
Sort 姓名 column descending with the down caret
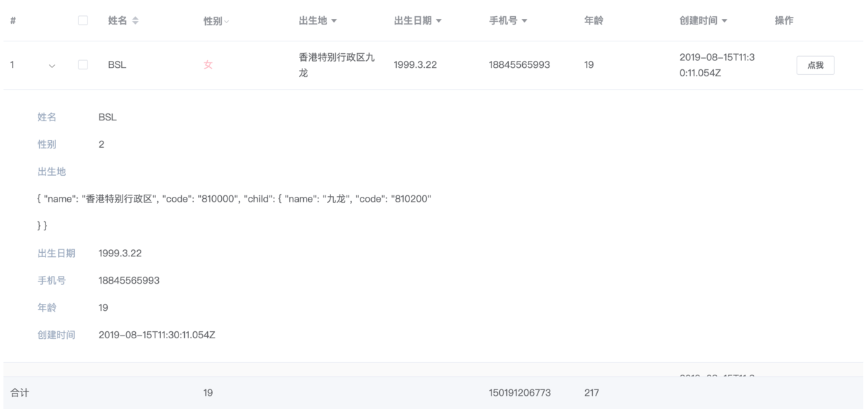point(135,22)
